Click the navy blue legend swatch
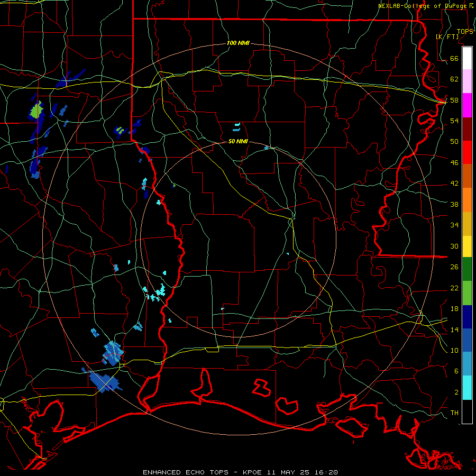476x476 pixels. click(467, 317)
